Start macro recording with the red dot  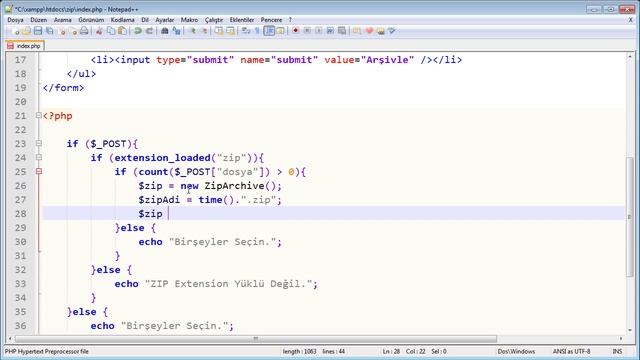click(x=296, y=31)
